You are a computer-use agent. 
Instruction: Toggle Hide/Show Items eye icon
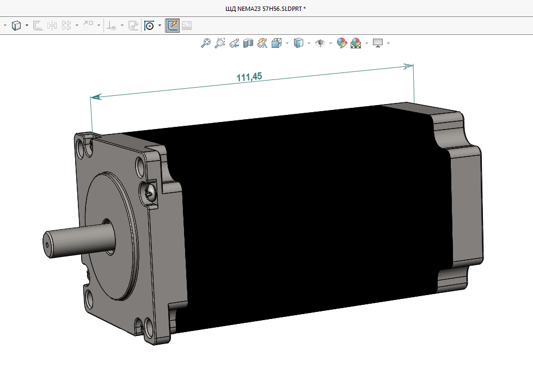pyautogui.click(x=321, y=43)
